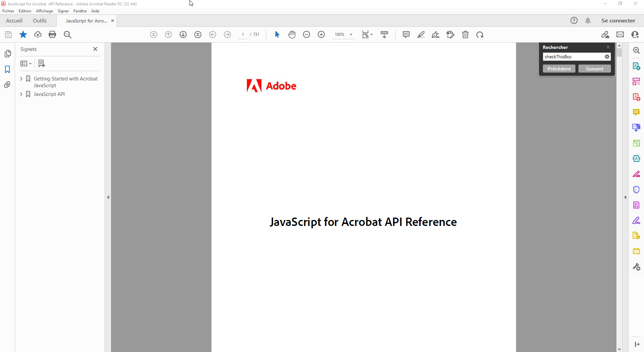Save the document with the floppy icon
The image size is (644, 352).
[x=8, y=35]
